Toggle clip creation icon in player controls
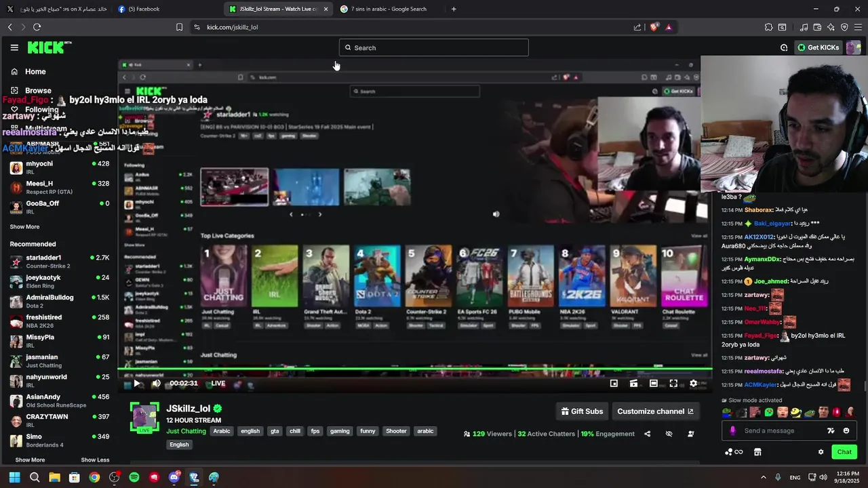This screenshot has height=488, width=868. point(633,383)
